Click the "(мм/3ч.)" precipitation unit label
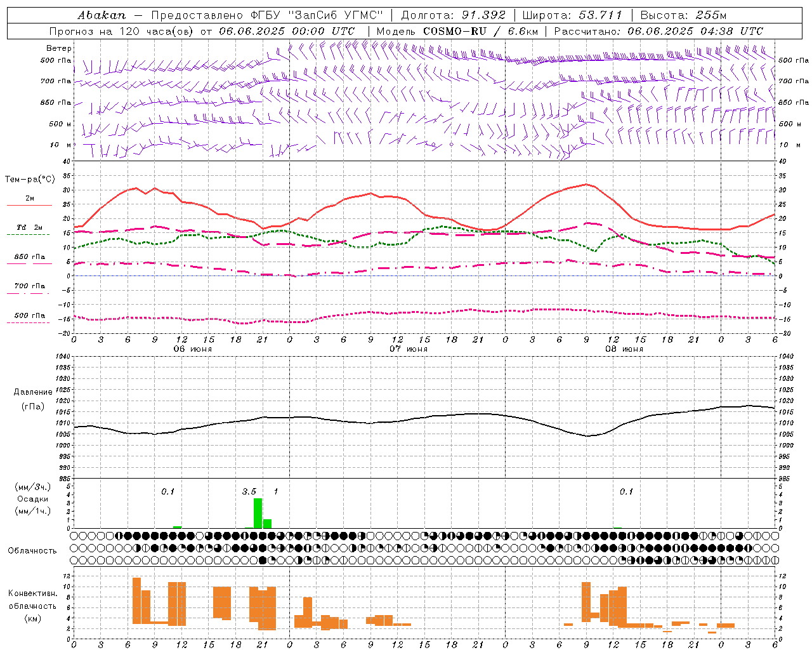812x650 pixels. 32,487
